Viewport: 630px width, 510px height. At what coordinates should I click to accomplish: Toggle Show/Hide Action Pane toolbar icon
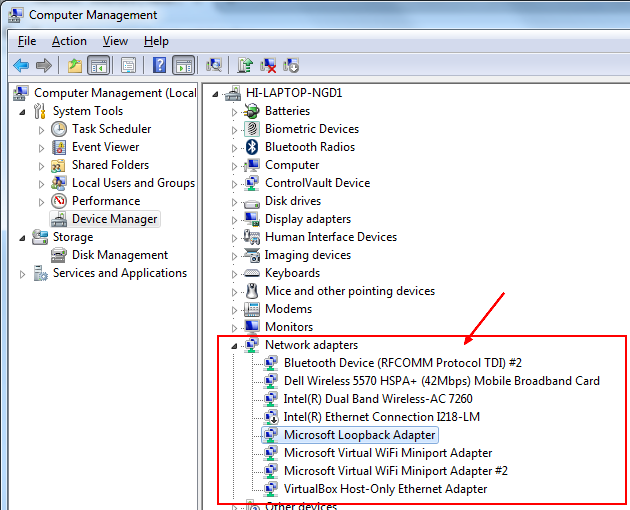[184, 65]
